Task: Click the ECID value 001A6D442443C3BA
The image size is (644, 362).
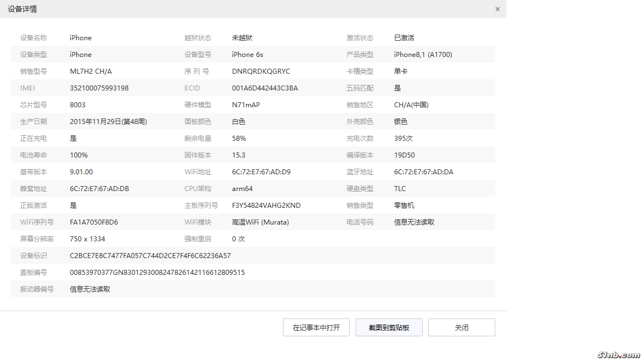Action: (x=264, y=88)
